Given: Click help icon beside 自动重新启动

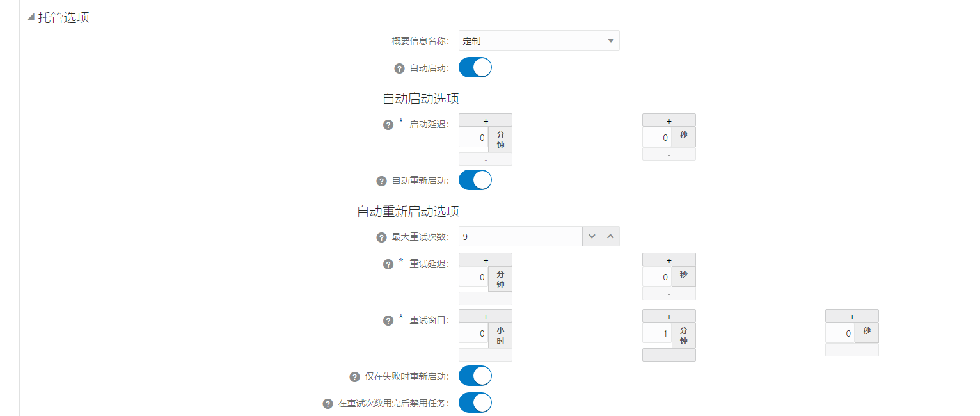Looking at the screenshot, I should pyautogui.click(x=381, y=181).
